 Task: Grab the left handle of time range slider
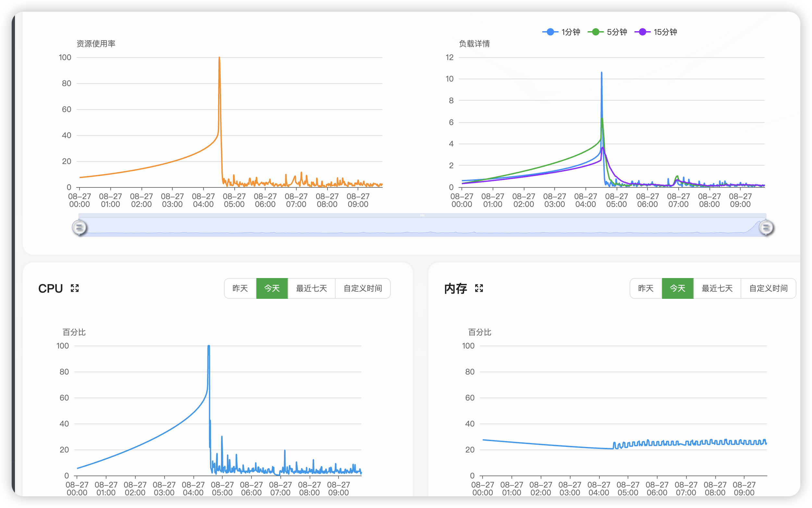[79, 227]
